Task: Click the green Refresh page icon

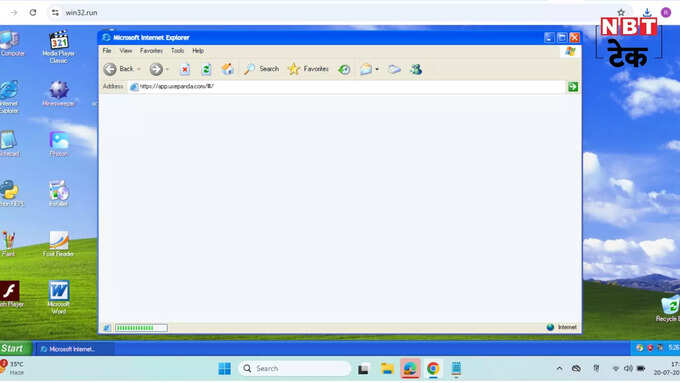Action: point(206,69)
